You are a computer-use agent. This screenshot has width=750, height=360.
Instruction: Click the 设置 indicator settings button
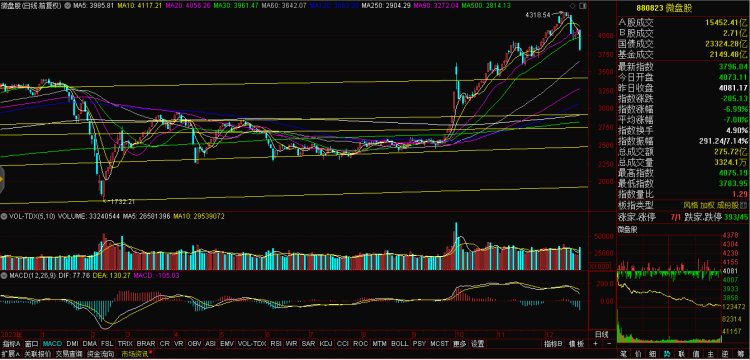click(477, 344)
